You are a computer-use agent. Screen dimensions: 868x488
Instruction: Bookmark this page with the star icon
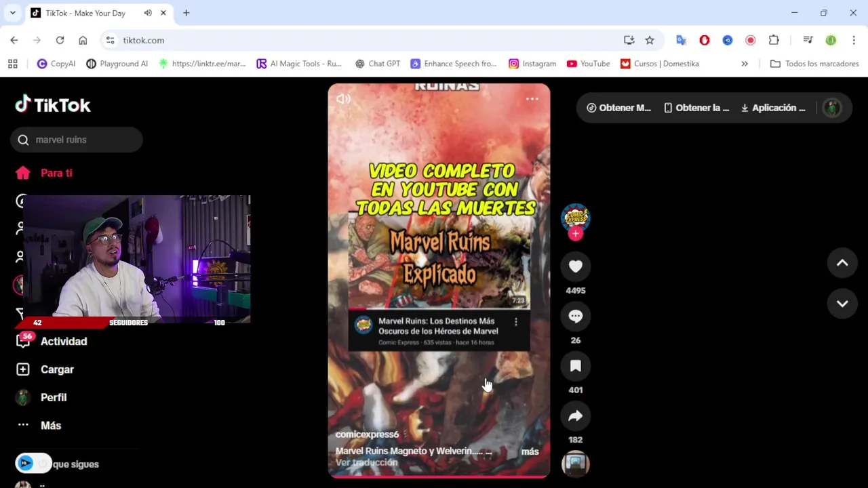[x=650, y=40]
